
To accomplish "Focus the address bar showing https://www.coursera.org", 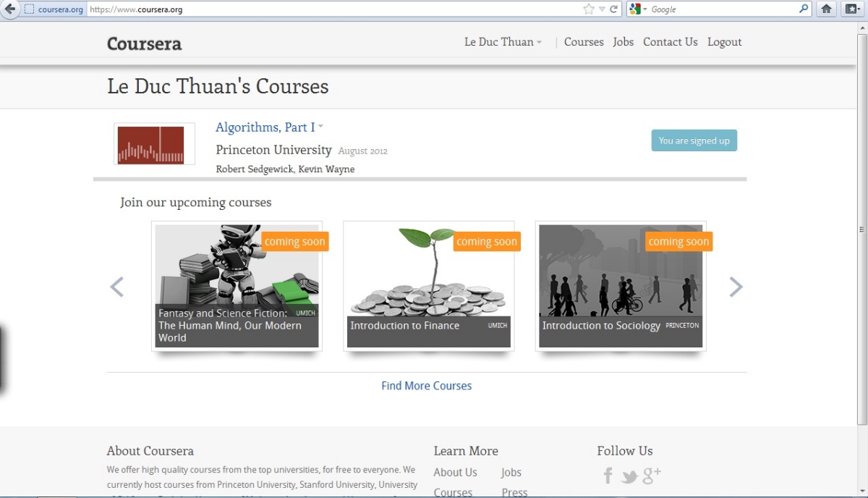I will pyautogui.click(x=334, y=9).
